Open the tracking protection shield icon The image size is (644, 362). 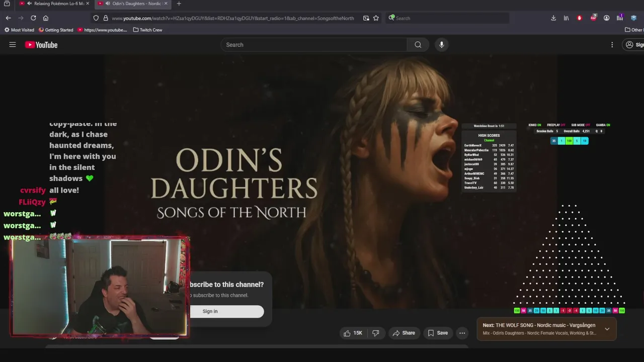[96, 18]
